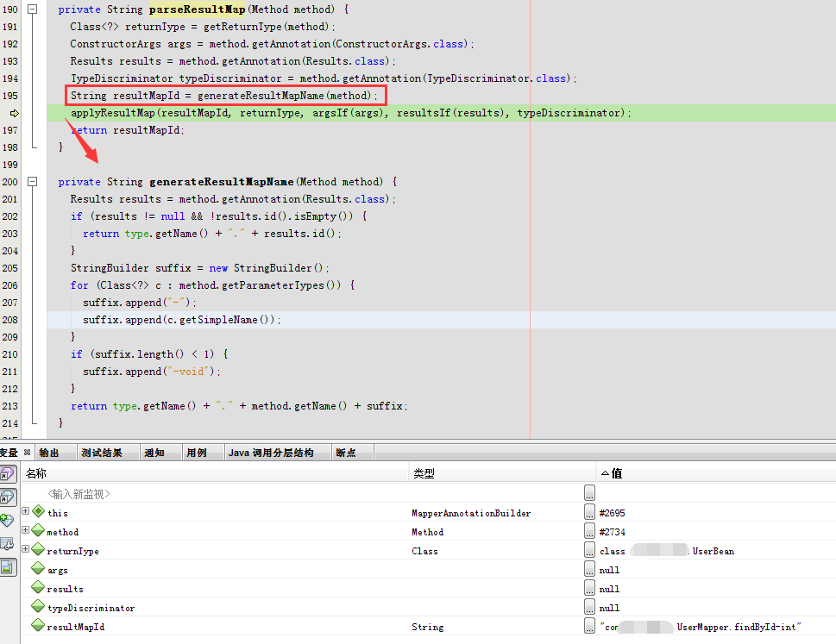Screen dimensions: 836x644
Task: Sort by the 名称 column header
Action: pos(215,473)
